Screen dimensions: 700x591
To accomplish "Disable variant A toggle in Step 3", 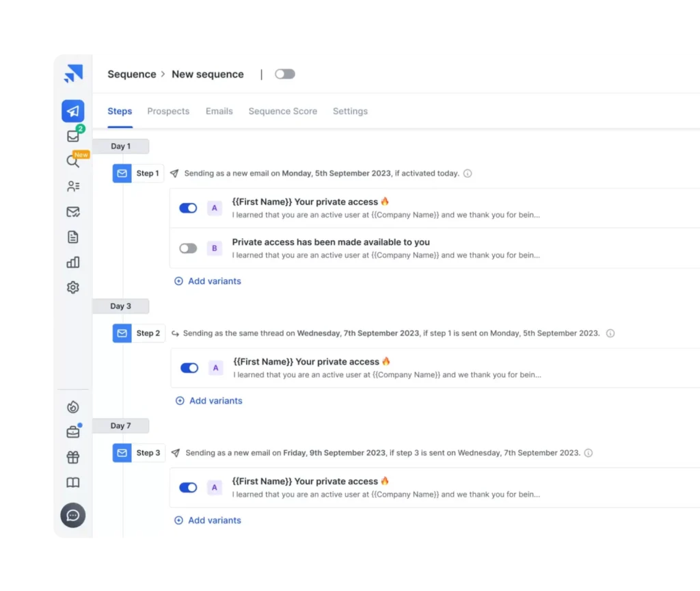I will coord(188,487).
